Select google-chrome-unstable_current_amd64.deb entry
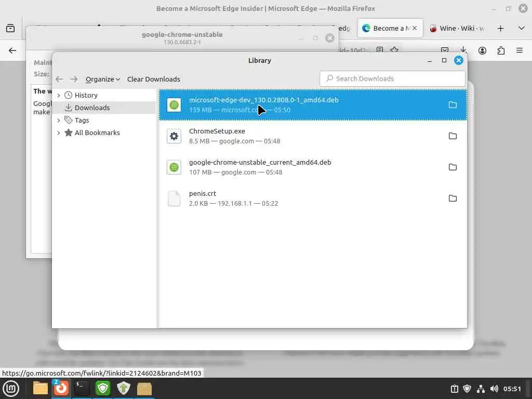The height and width of the screenshot is (399, 532). point(313,167)
